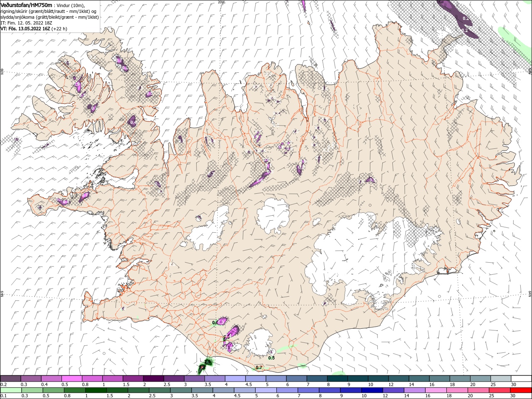Click the '15W' longitude label
Screen dimensions: 532x399
coord(440,2)
